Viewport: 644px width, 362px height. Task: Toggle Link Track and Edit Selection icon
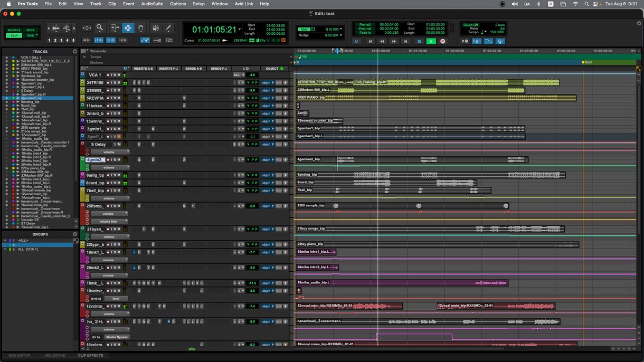click(111, 40)
